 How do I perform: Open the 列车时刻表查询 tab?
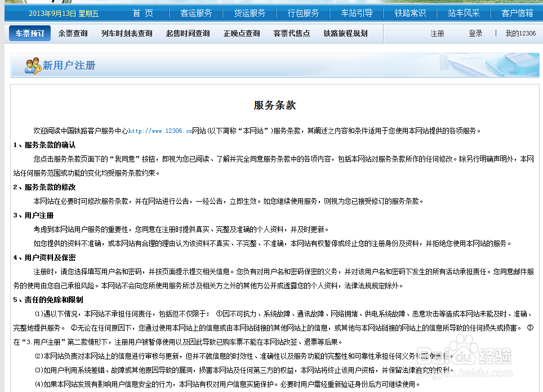tap(127, 33)
